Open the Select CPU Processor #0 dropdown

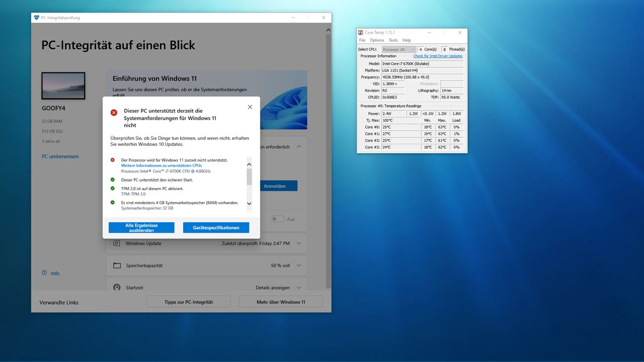(x=398, y=49)
